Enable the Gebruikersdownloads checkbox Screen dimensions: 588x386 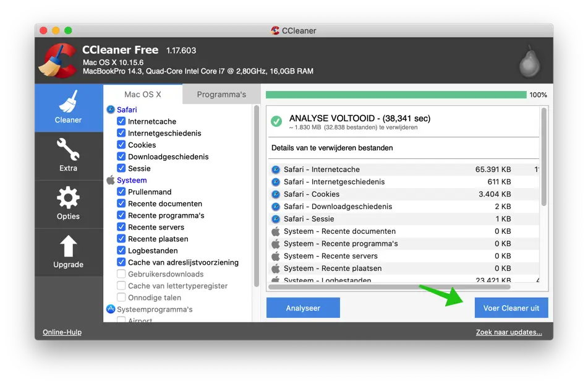[x=121, y=274]
